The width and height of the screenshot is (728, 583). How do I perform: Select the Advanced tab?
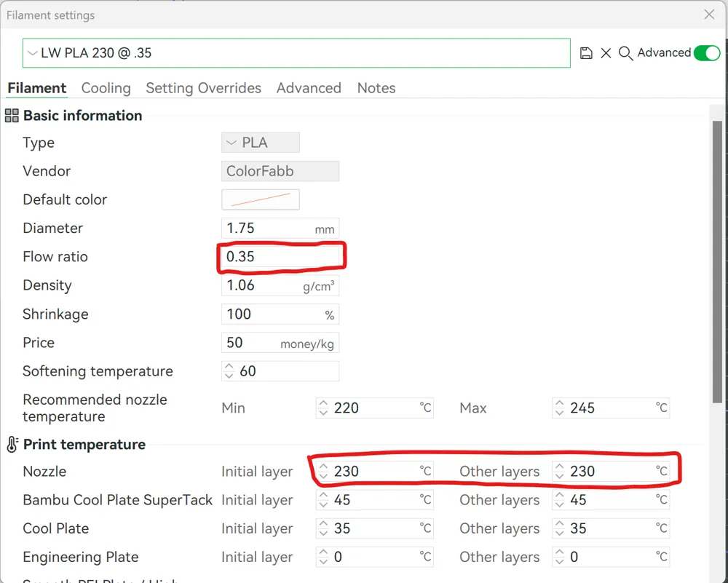[309, 88]
